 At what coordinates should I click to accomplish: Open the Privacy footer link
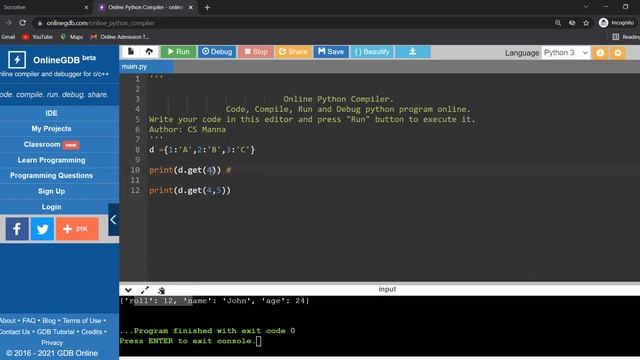pyautogui.click(x=52, y=343)
